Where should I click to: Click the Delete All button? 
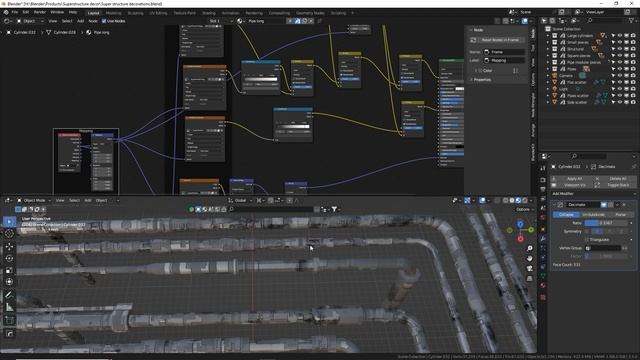[x=617, y=179]
